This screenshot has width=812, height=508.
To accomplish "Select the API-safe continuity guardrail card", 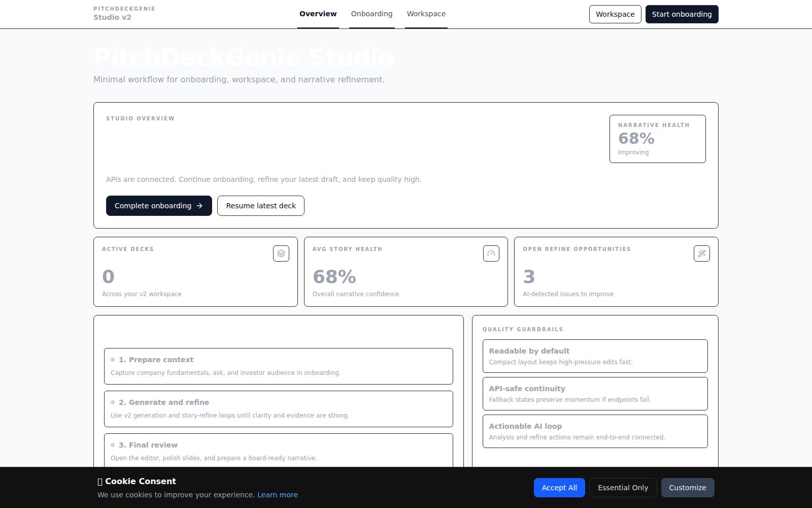I will [595, 394].
